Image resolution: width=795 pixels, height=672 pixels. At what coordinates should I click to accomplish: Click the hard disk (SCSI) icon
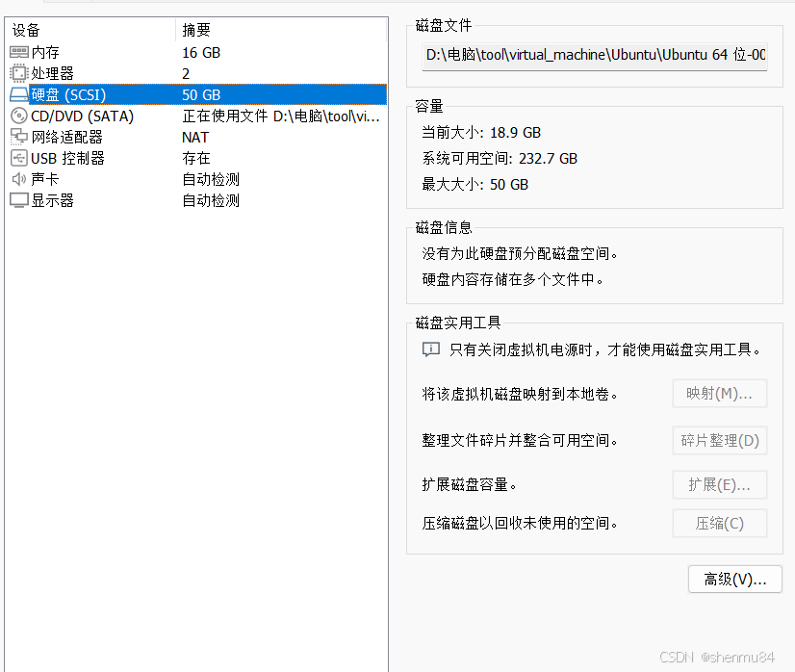[x=18, y=95]
